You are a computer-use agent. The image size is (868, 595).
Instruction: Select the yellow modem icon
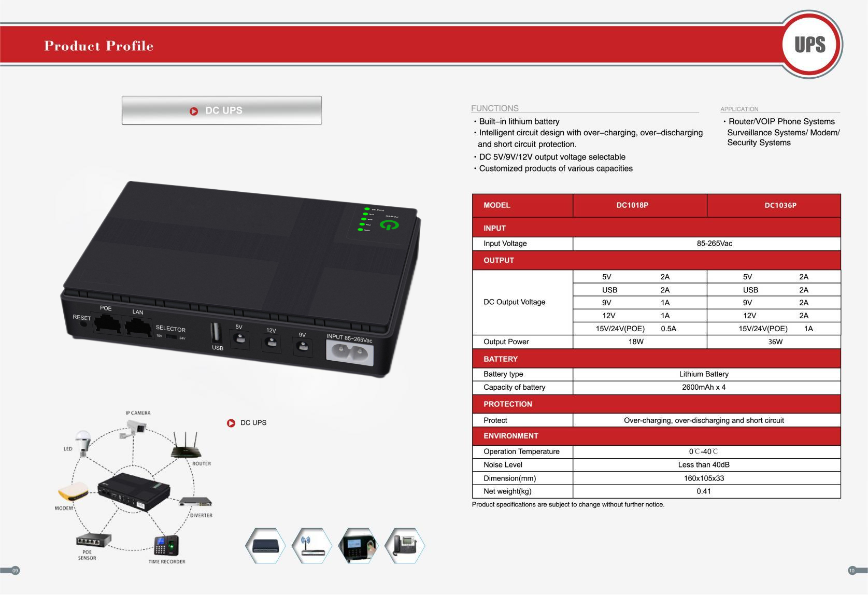click(x=72, y=493)
